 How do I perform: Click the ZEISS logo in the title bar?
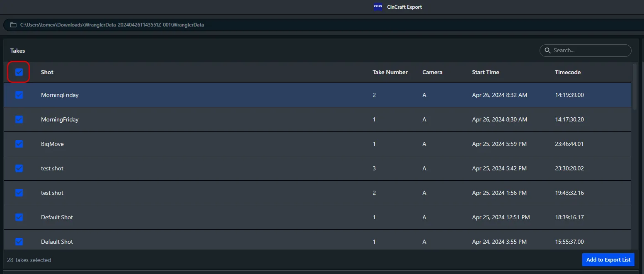coord(378,7)
